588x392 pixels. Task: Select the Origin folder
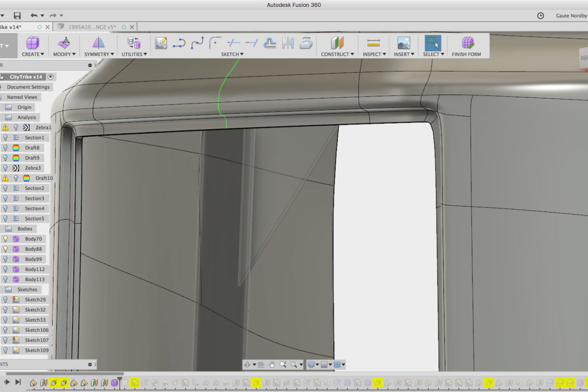pyautogui.click(x=24, y=107)
